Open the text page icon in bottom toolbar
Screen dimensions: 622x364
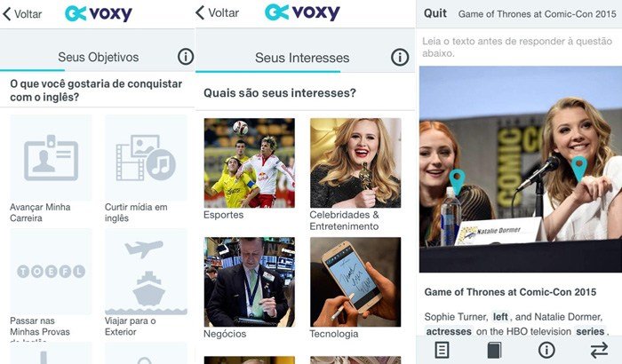tap(442, 350)
